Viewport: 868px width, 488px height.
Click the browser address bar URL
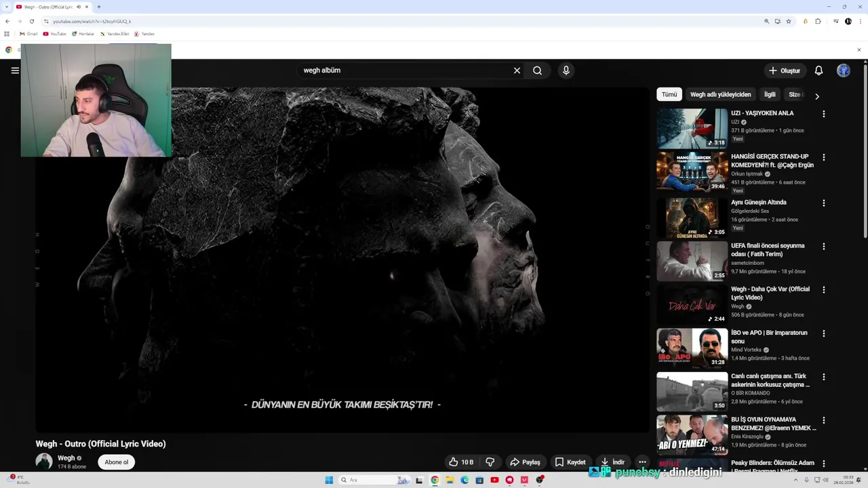92,21
